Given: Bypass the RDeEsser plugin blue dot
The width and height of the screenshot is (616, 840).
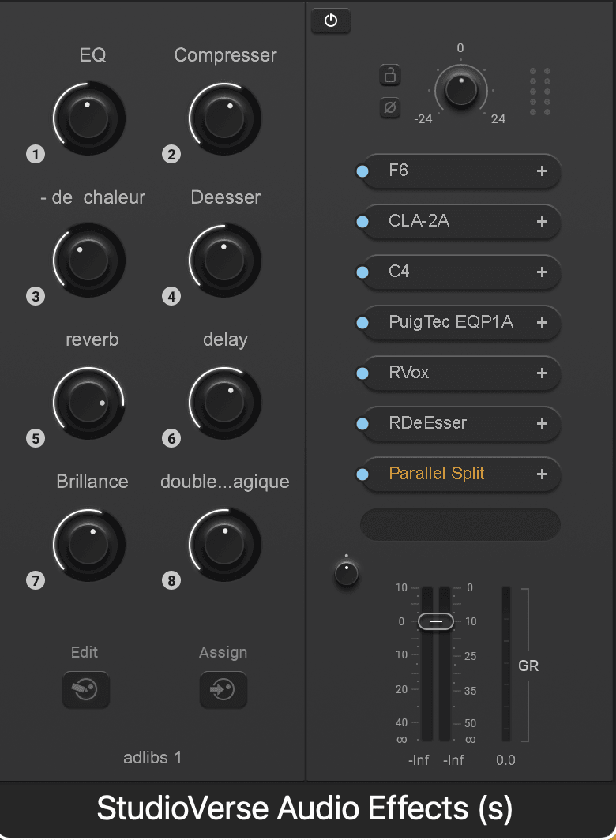Looking at the screenshot, I should click(x=362, y=424).
